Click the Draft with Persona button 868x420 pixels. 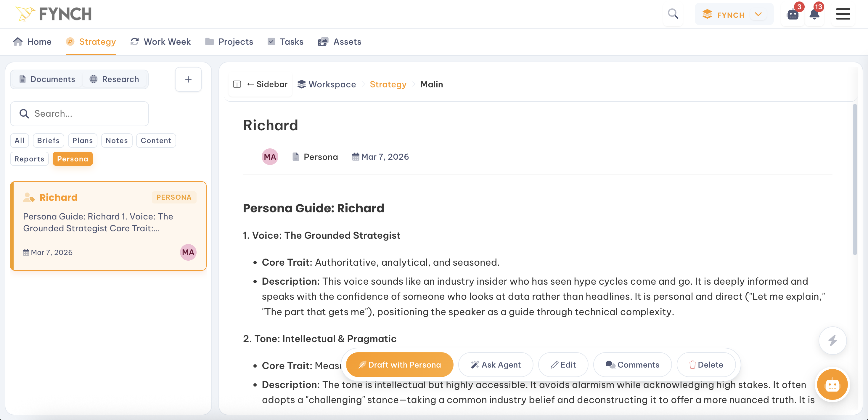tap(399, 365)
